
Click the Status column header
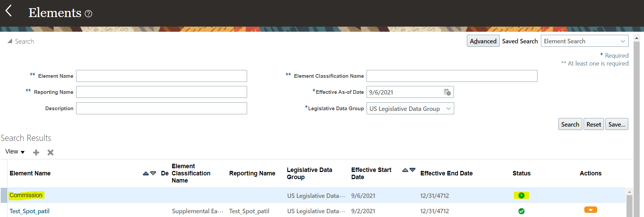click(521, 173)
